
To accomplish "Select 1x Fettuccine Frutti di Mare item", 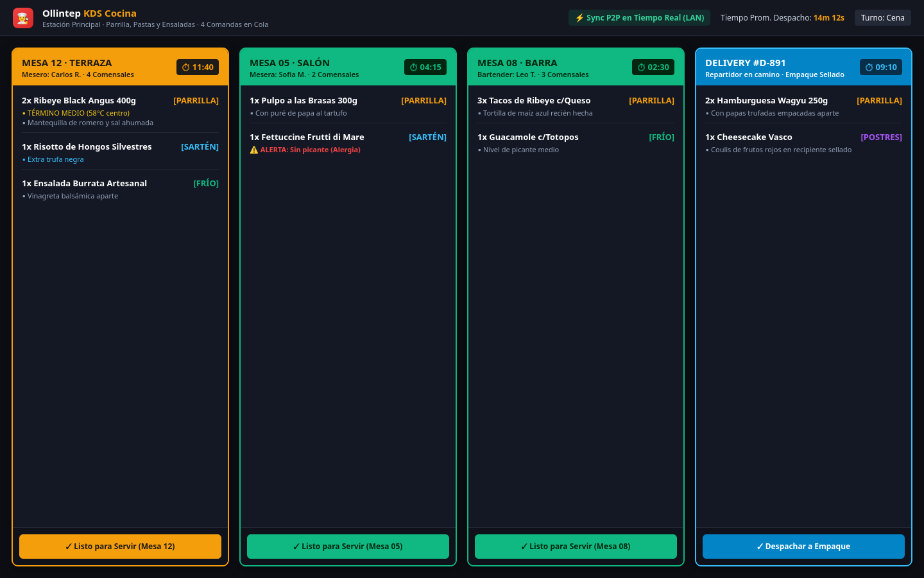I will pyautogui.click(x=307, y=137).
